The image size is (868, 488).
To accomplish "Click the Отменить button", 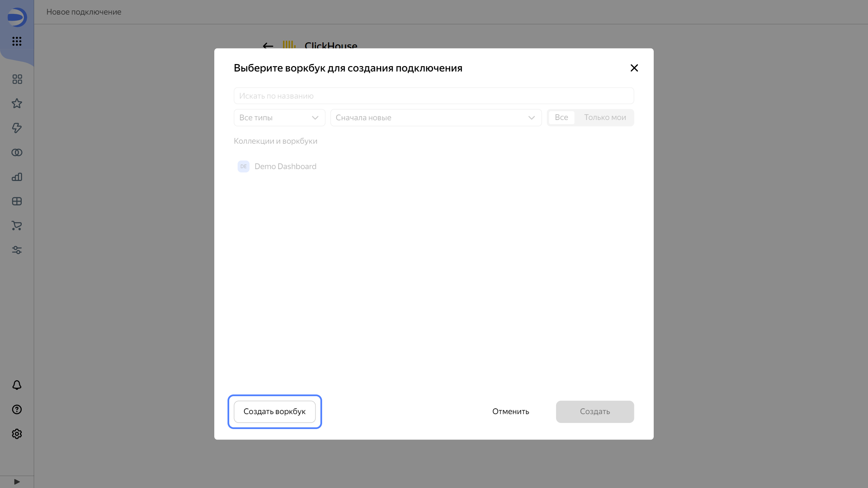I will [510, 411].
